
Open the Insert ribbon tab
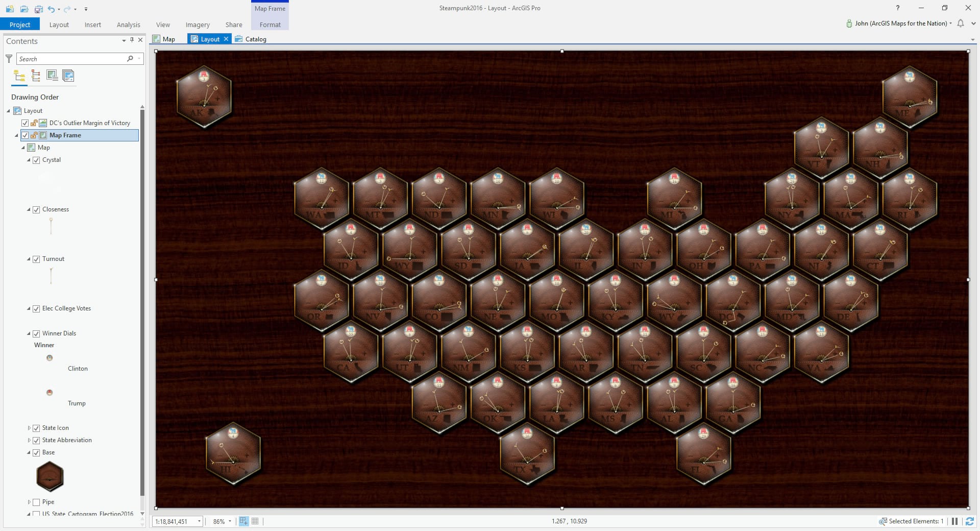(93, 25)
